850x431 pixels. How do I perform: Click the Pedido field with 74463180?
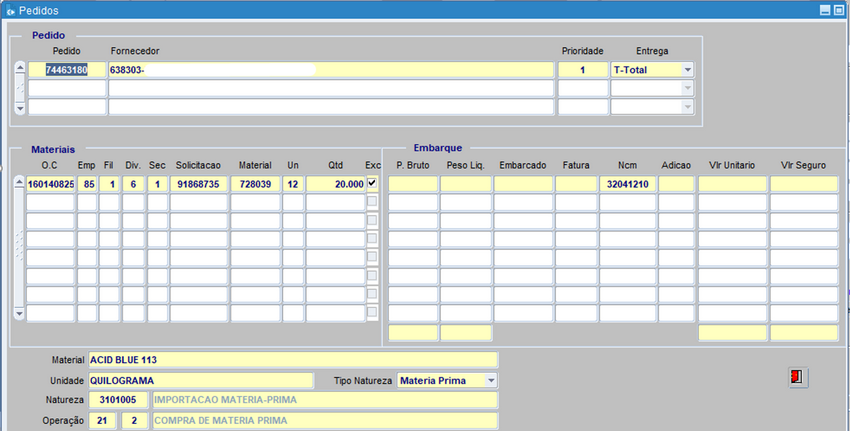[x=67, y=70]
